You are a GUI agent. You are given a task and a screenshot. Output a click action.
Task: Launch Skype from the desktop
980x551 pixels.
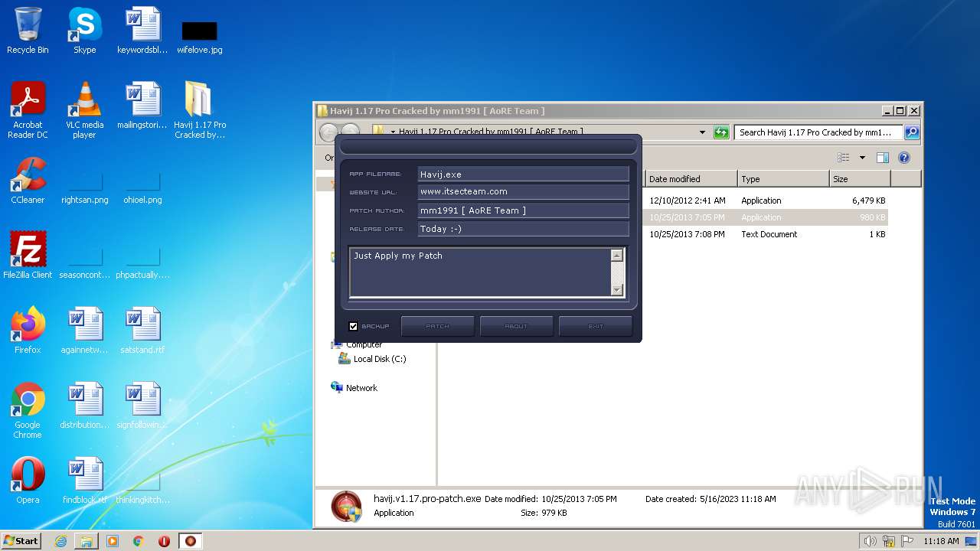(x=84, y=31)
